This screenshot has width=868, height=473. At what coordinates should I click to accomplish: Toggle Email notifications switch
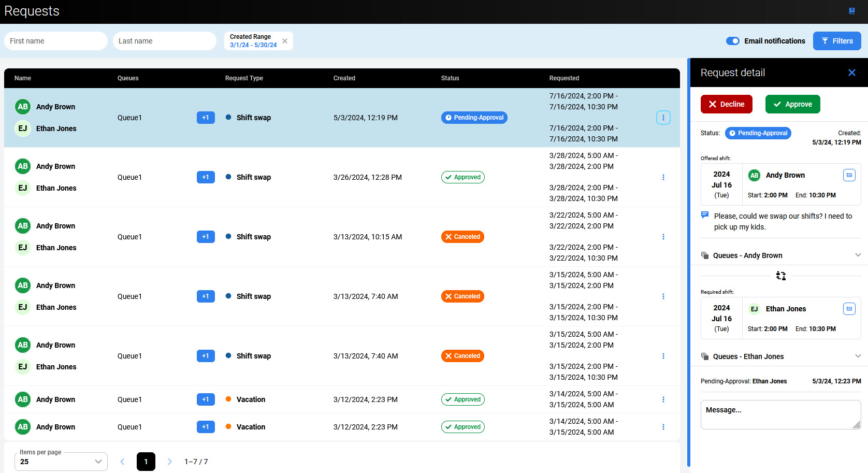[x=732, y=41]
